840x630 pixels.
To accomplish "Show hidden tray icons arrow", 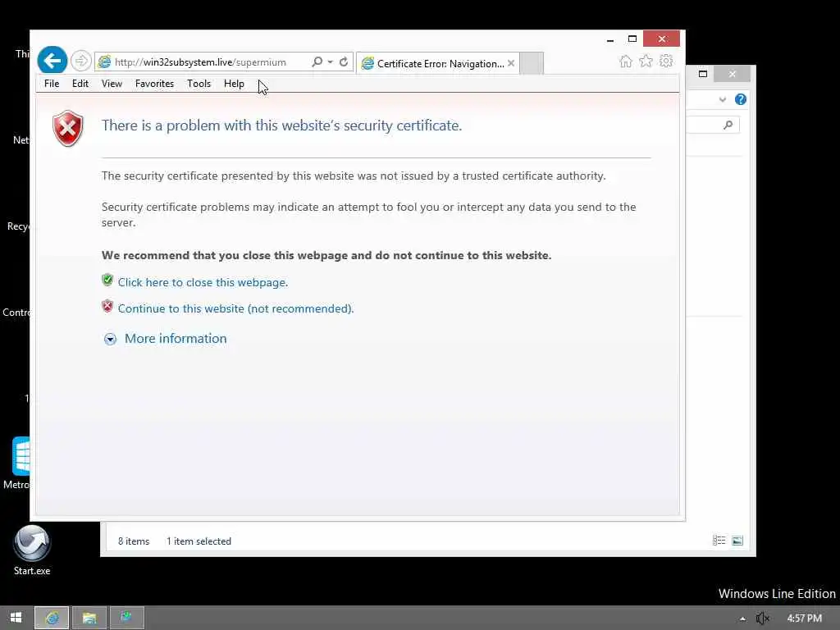I will [742, 619].
